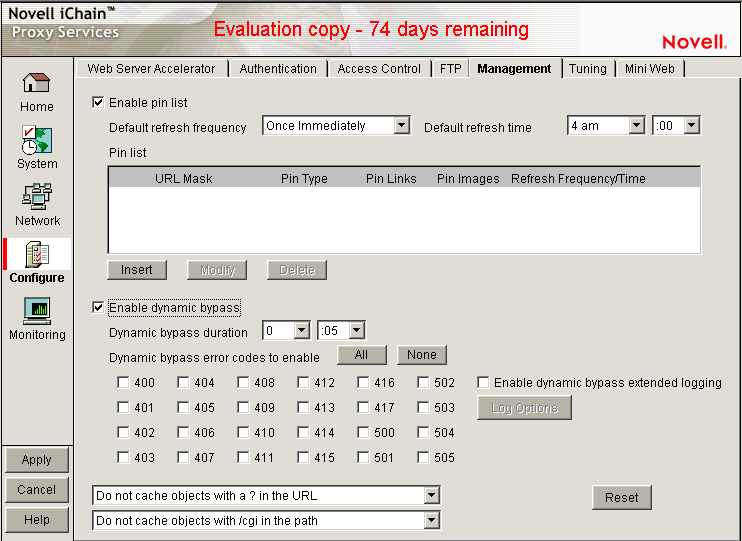Check error code 405
This screenshot has width=742, height=541.
183,408
